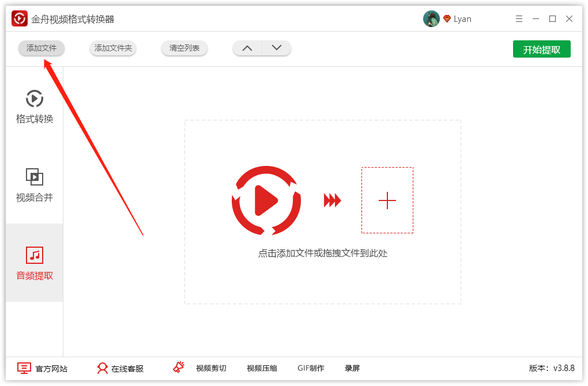The image size is (588, 386).
Task: Click the triple-arrow icon in drop zone
Action: pyautogui.click(x=332, y=200)
